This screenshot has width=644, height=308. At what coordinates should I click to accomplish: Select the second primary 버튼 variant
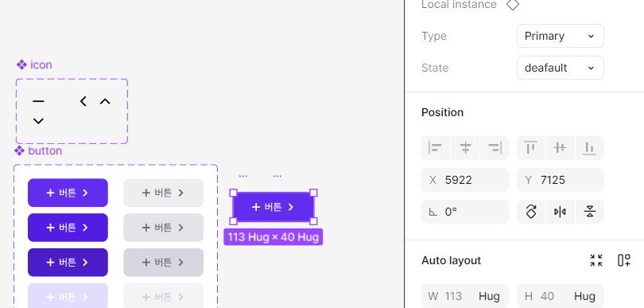pyautogui.click(x=68, y=228)
